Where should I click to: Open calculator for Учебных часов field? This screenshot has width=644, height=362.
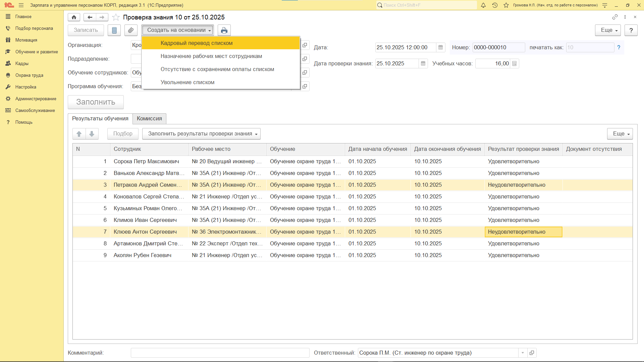click(515, 64)
